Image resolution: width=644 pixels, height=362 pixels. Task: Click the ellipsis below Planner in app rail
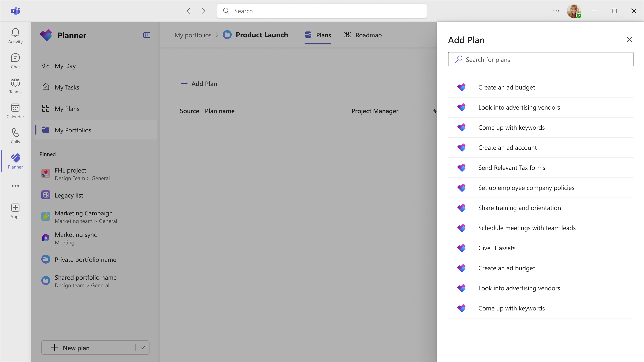(x=15, y=186)
